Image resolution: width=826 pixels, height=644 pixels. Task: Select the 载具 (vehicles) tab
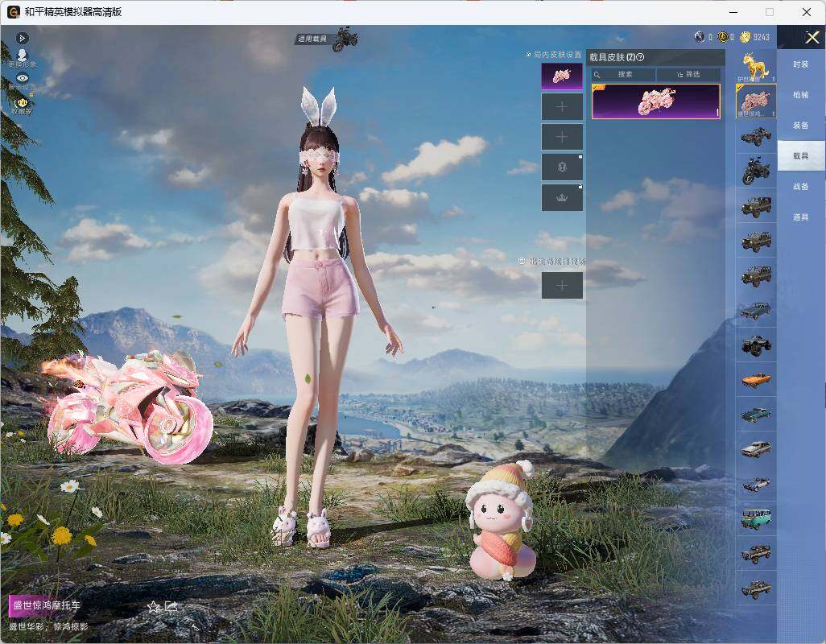point(801,156)
